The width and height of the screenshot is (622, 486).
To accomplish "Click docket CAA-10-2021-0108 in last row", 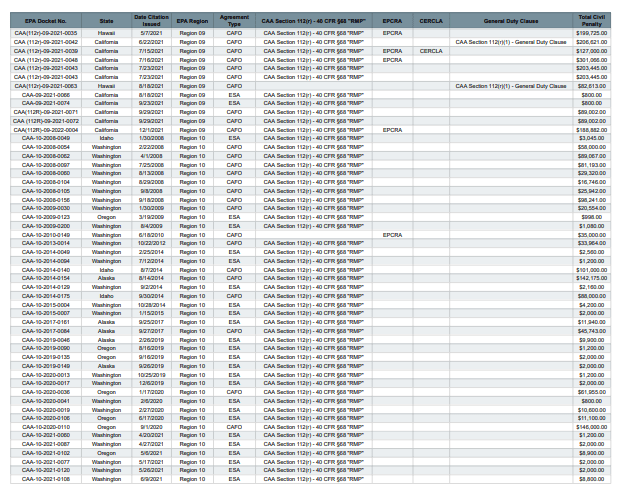I will pyautogui.click(x=47, y=478).
